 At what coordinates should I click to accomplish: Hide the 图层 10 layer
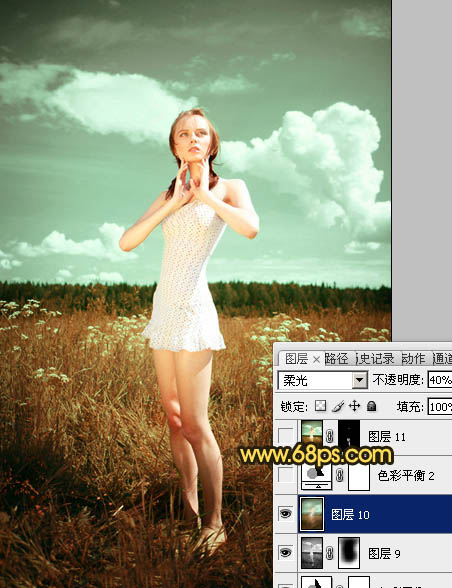coord(285,513)
